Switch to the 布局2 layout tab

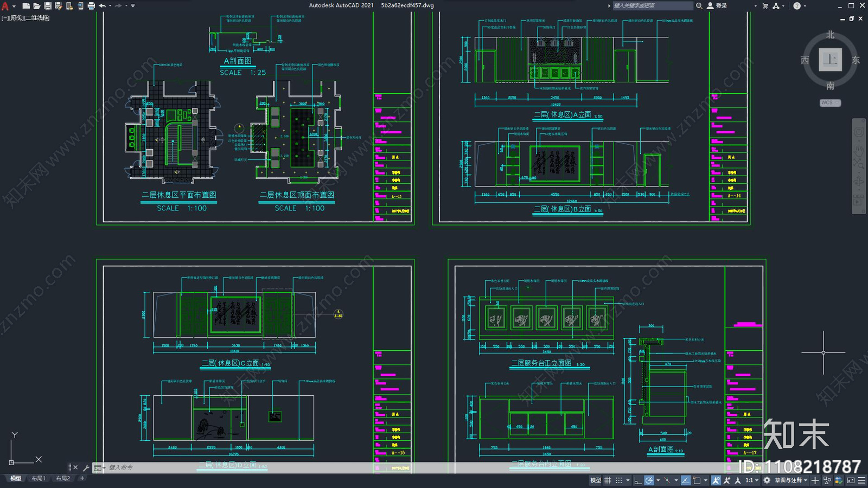(63, 478)
